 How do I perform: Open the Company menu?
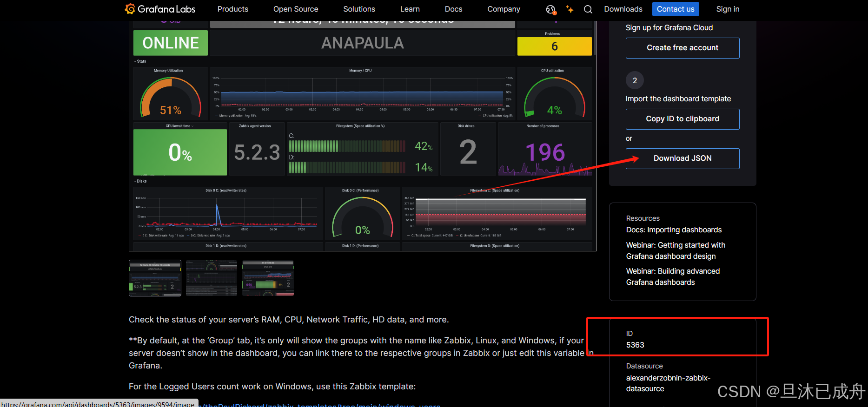tap(504, 9)
